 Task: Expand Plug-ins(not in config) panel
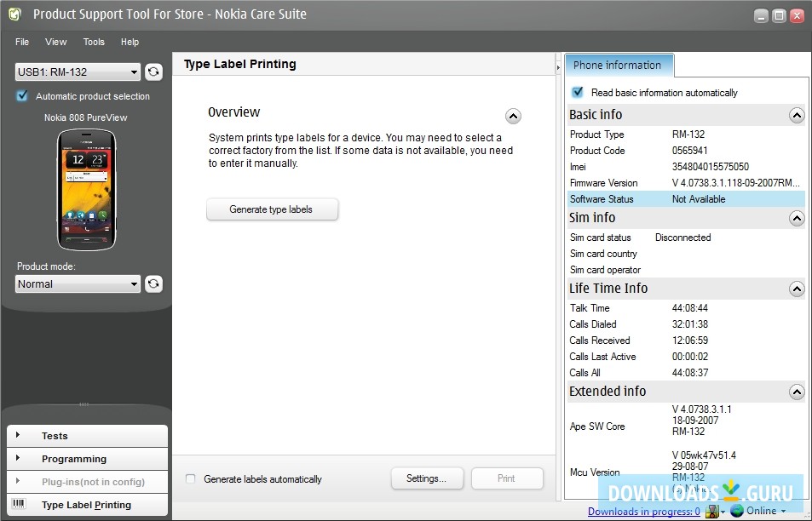pyautogui.click(x=87, y=482)
